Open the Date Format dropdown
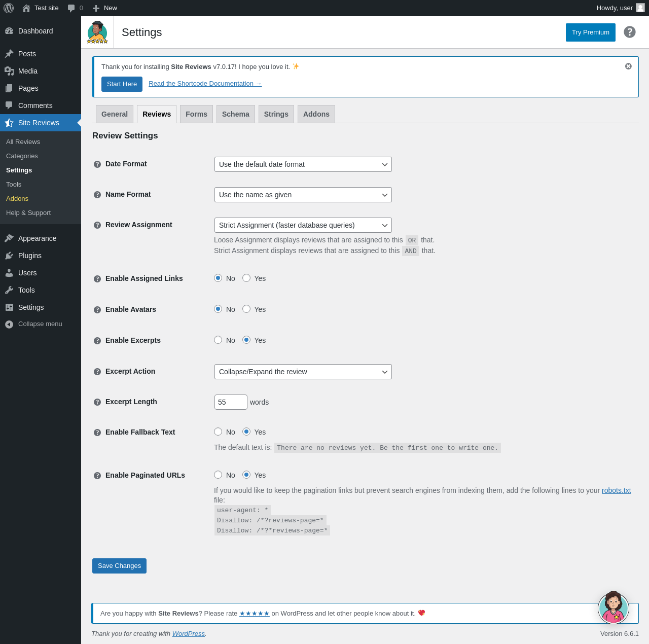 [303, 164]
